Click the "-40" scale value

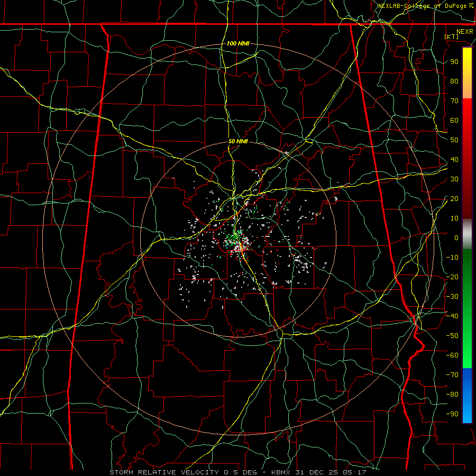click(x=452, y=316)
